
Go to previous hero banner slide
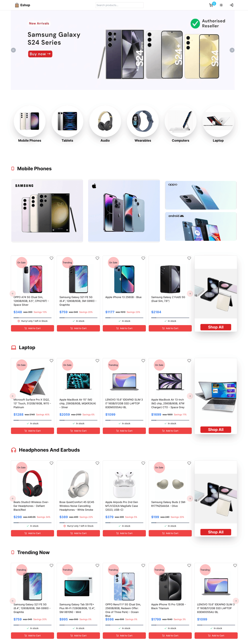pyautogui.click(x=14, y=50)
